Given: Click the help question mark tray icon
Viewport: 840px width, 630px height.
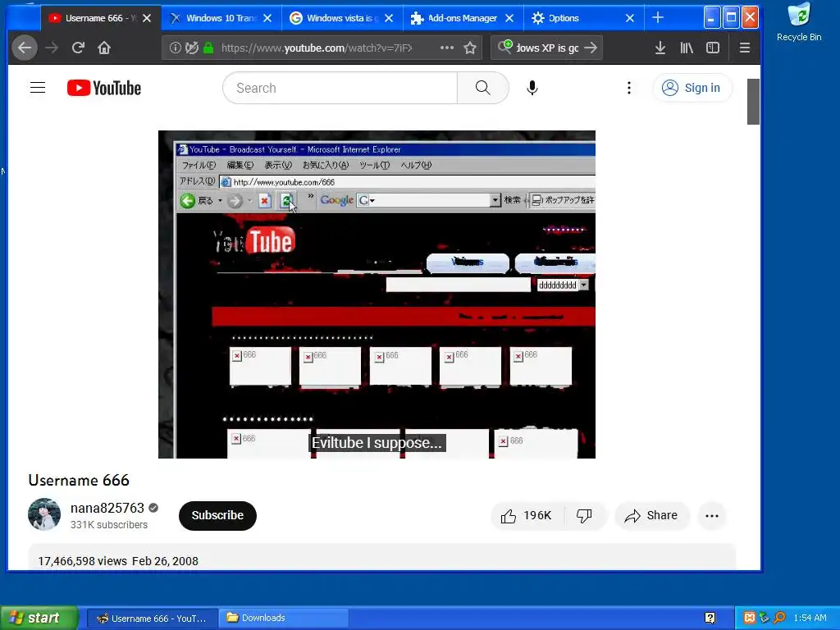Looking at the screenshot, I should pyautogui.click(x=710, y=619).
